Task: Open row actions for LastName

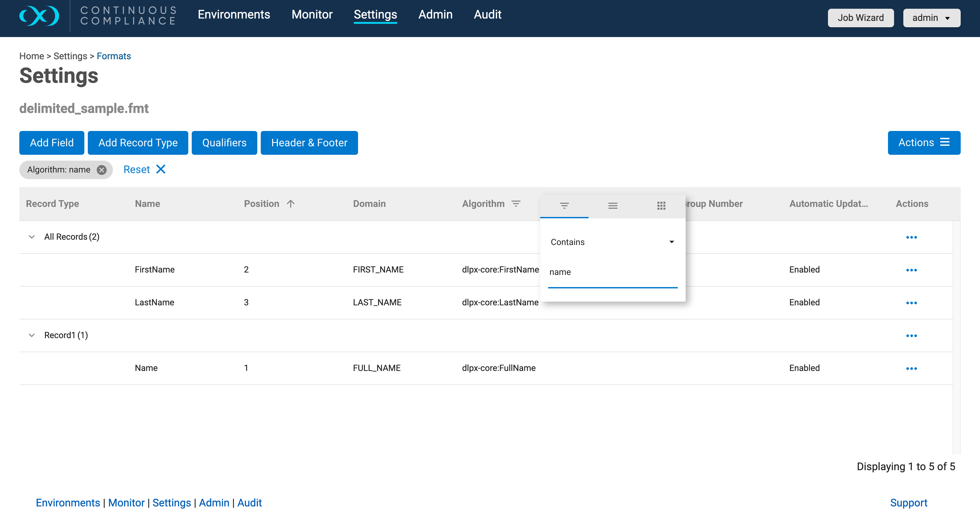Action: [x=912, y=303]
